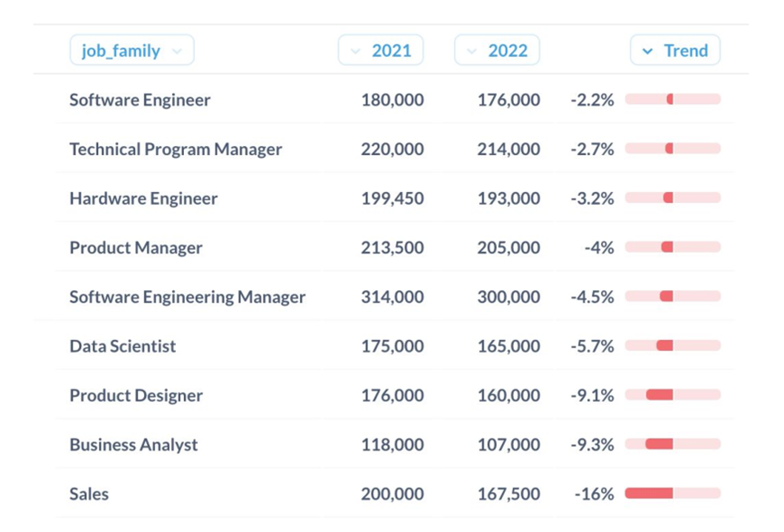The width and height of the screenshot is (784, 532).
Task: Select the Software Engineer row label
Action: 140,100
